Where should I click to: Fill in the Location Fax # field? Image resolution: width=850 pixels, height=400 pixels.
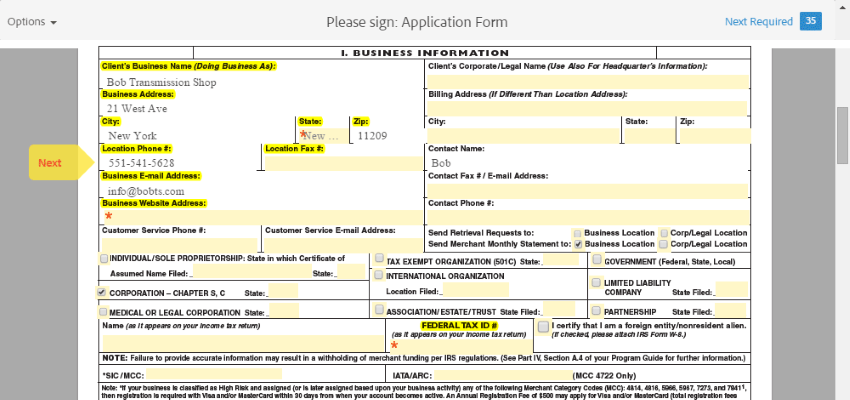pyautogui.click(x=343, y=163)
